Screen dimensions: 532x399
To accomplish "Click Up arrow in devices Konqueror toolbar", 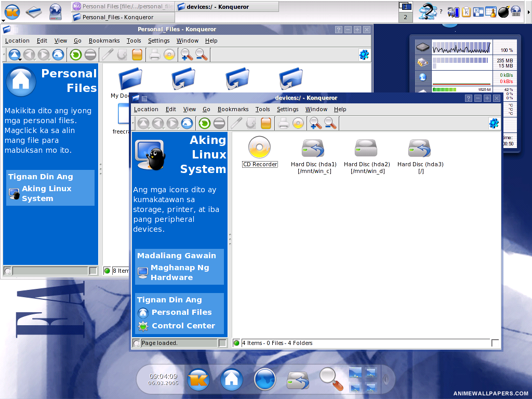I will click(143, 123).
